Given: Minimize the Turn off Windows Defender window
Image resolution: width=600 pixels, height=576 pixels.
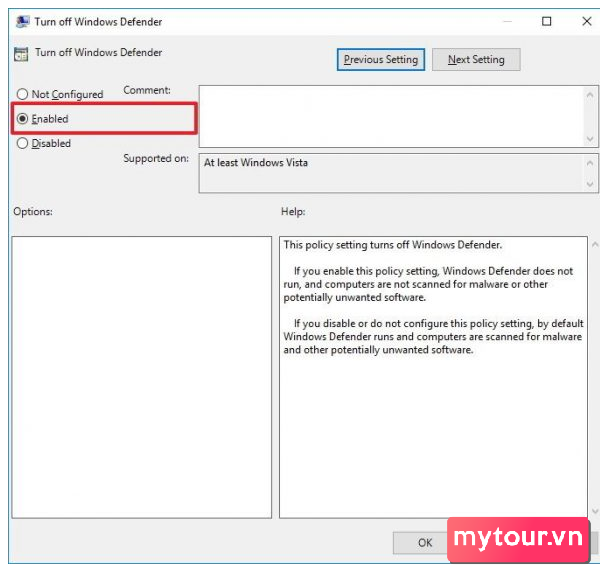Looking at the screenshot, I should pyautogui.click(x=507, y=21).
